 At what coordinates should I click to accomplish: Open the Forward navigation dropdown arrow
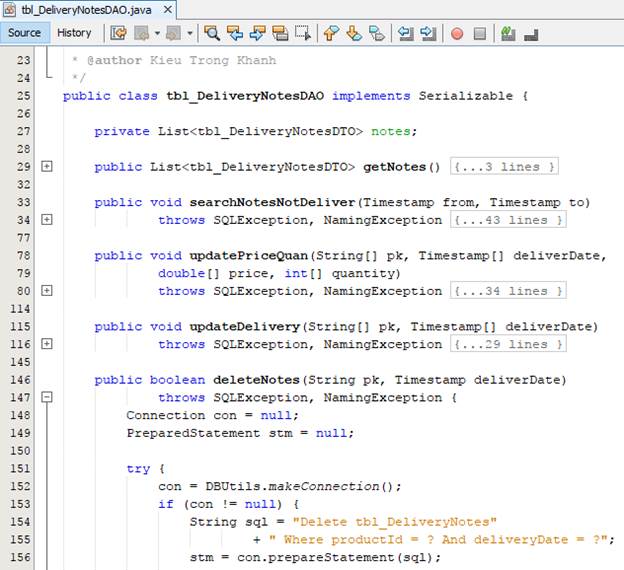(x=190, y=33)
